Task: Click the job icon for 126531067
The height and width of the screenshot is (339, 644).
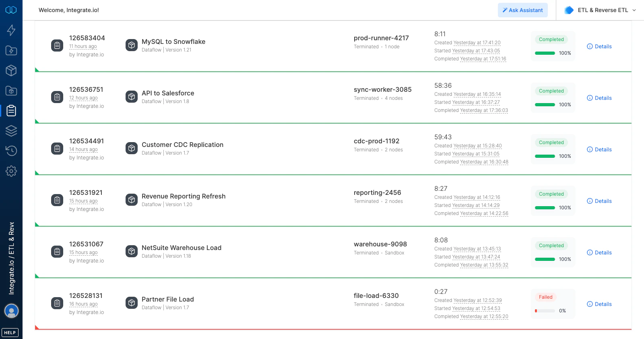Action: (x=57, y=252)
